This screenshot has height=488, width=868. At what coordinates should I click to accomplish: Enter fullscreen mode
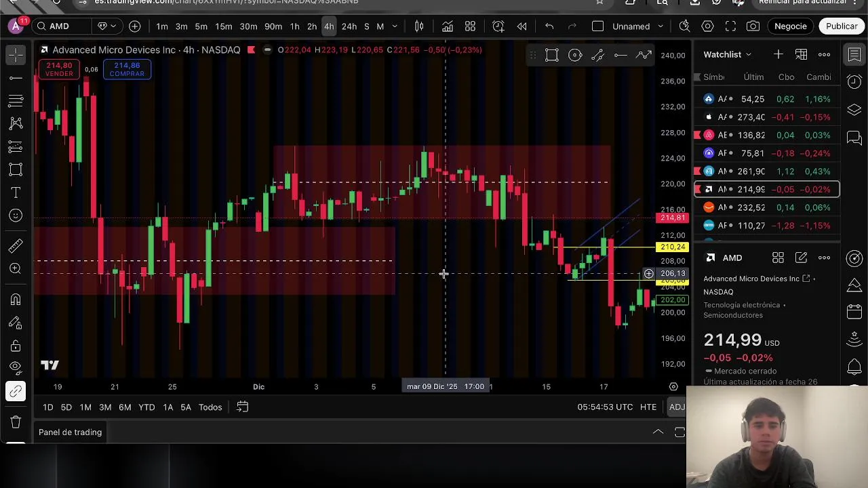tap(730, 26)
